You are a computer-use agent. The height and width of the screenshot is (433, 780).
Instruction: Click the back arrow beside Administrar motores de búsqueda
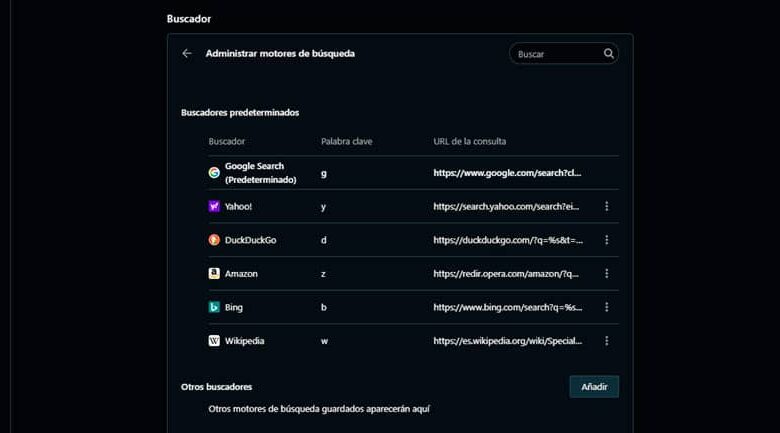coord(186,54)
